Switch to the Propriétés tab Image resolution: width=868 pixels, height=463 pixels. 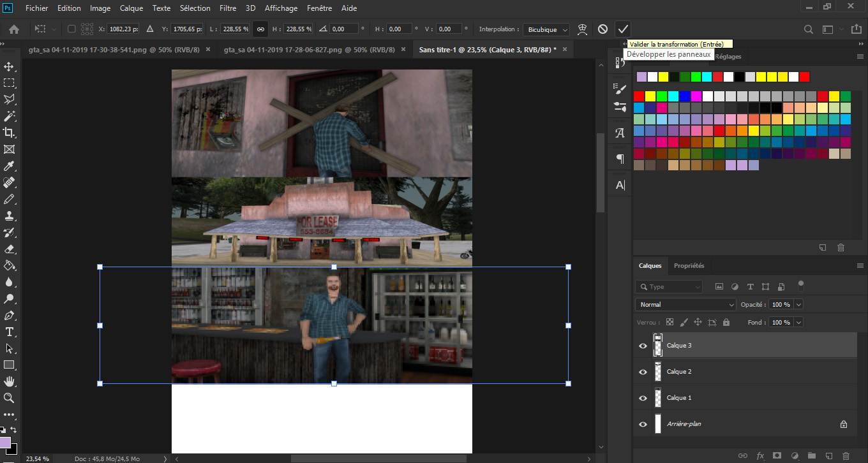coord(689,265)
